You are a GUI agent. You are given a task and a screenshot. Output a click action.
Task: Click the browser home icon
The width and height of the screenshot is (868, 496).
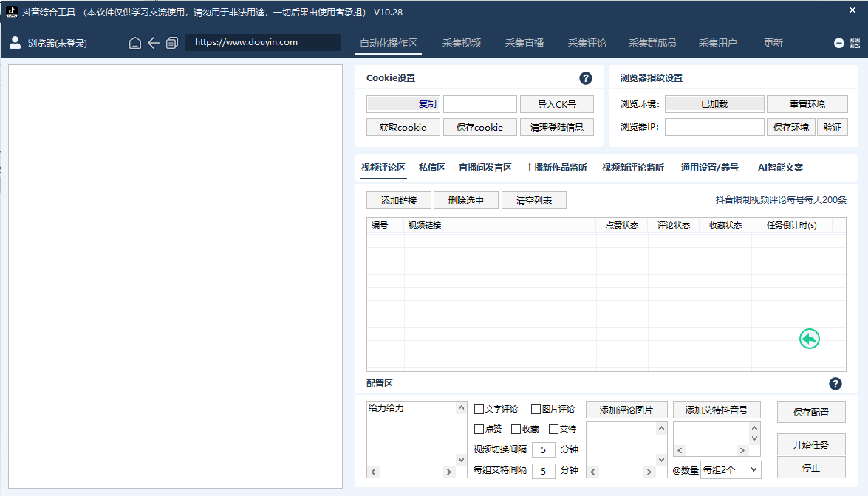pos(135,43)
